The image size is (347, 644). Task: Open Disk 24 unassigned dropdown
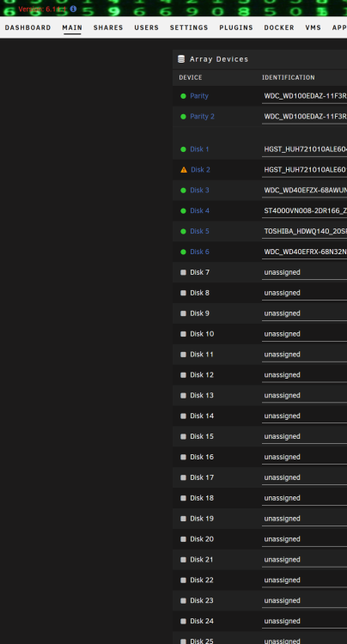pyautogui.click(x=304, y=622)
